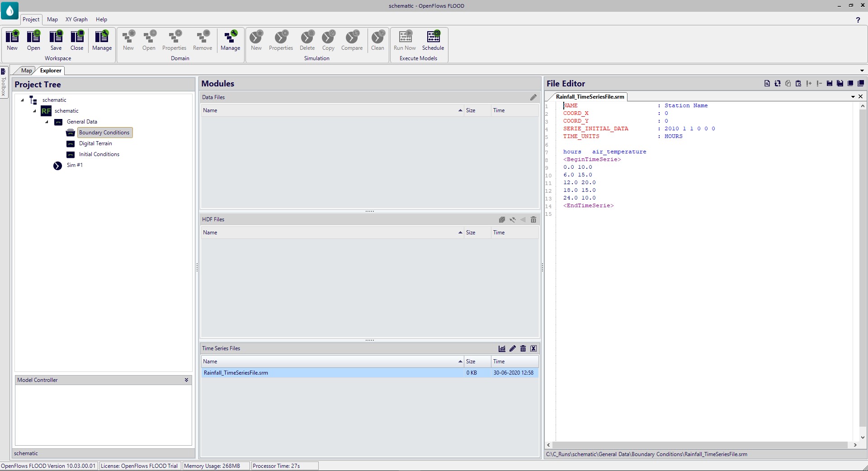Click the grid icon in HDF Files header
The width and height of the screenshot is (868, 471).
tap(502, 219)
